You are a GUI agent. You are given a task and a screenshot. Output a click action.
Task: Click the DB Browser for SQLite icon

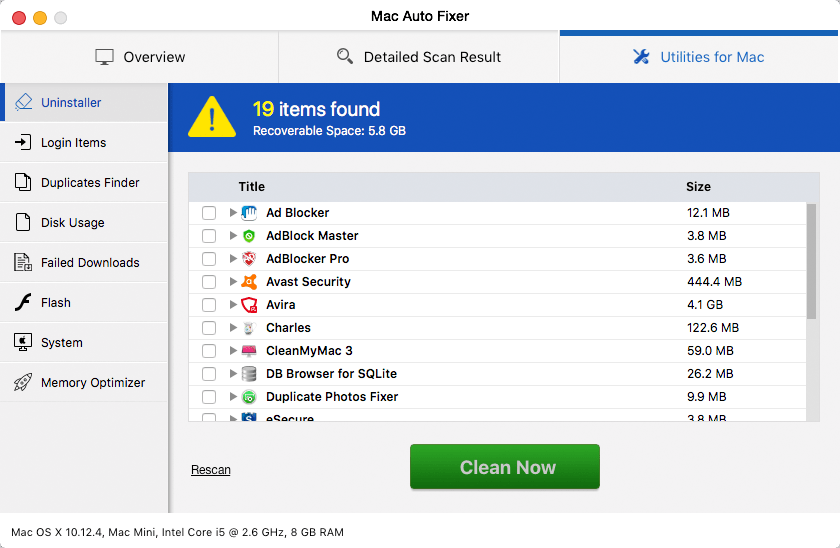click(249, 374)
